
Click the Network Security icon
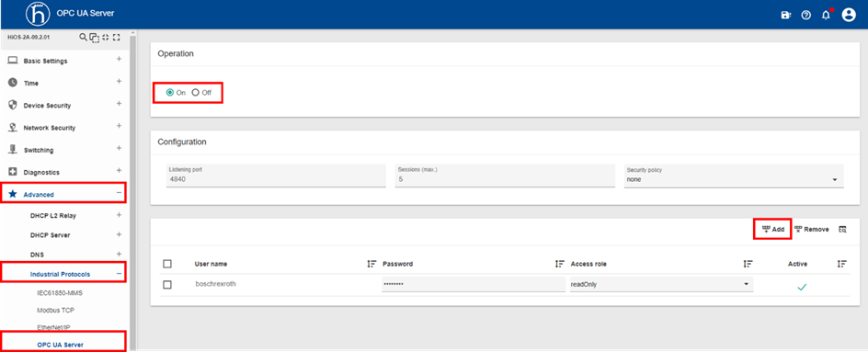point(13,128)
